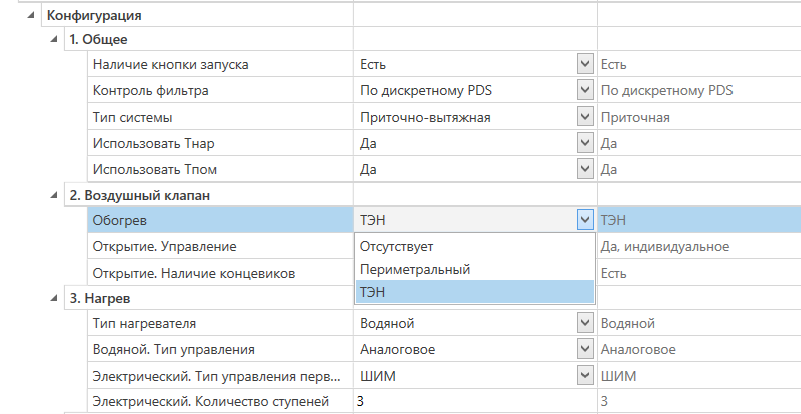This screenshot has width=801, height=414.
Task: Collapse the 1. Общее group
Action: click(52, 40)
